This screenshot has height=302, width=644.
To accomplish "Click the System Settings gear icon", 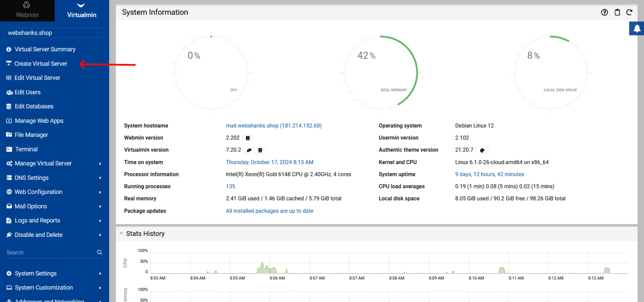I will [x=9, y=273].
